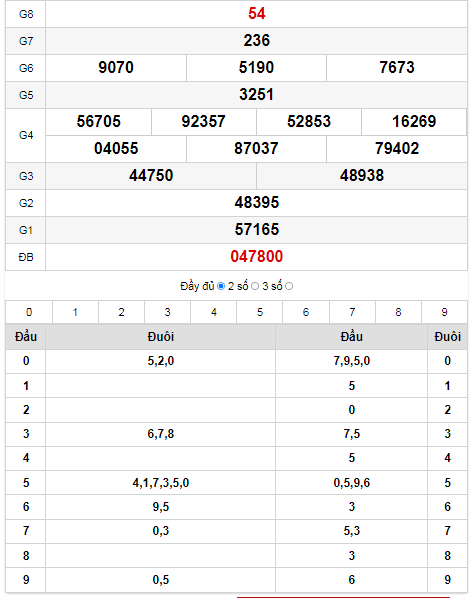Viewport: 471px width, 598px height.
Task: Click the tail cell '0,5'
Action: pos(161,580)
